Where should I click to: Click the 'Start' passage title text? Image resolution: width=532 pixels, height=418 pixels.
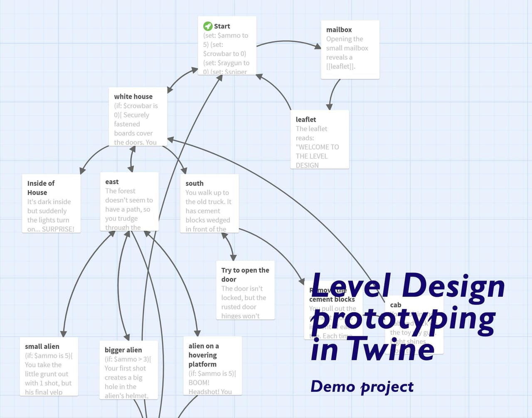(x=222, y=26)
